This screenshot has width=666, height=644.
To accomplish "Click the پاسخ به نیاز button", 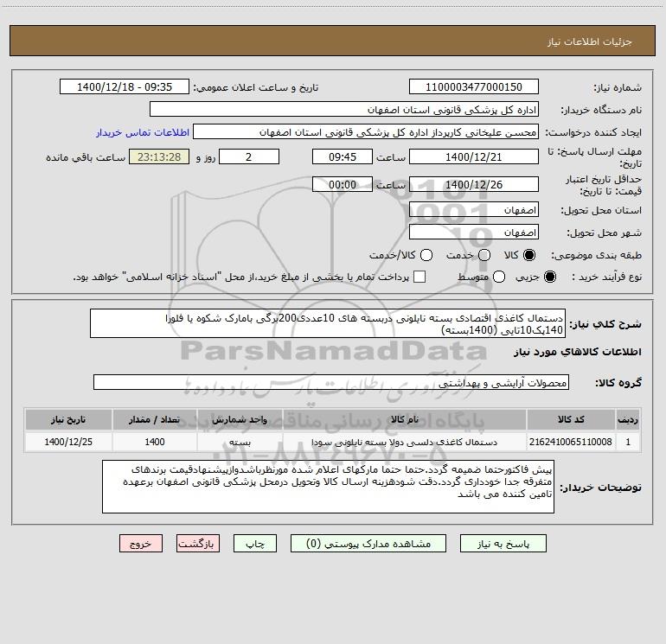I will [503, 544].
